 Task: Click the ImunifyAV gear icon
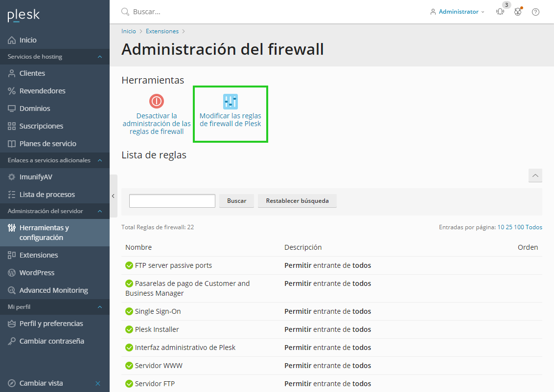(12, 177)
